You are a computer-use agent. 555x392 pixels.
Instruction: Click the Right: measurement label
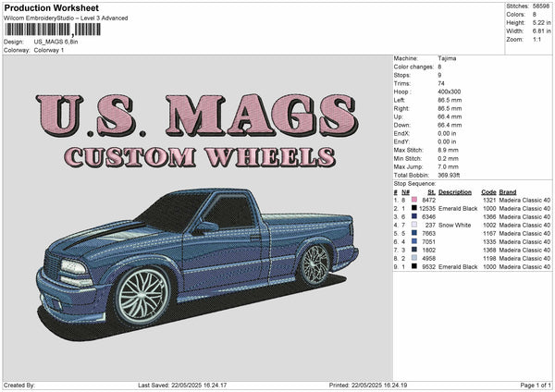[401, 108]
